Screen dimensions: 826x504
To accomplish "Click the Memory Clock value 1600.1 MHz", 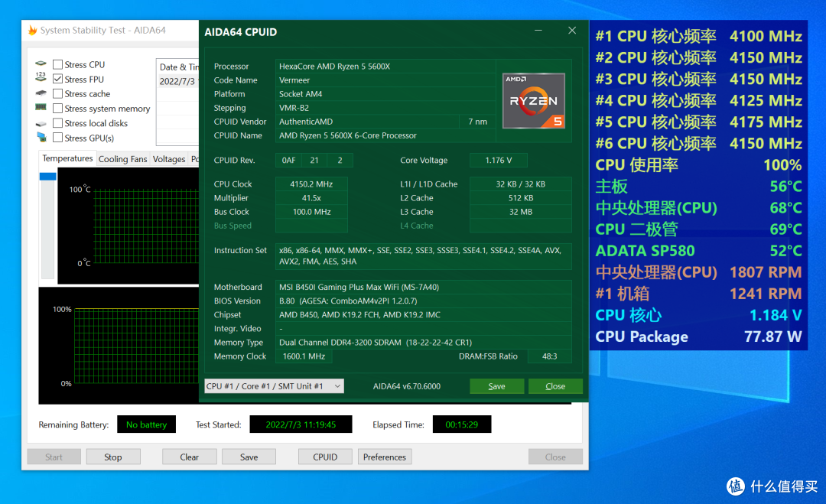I will [304, 356].
